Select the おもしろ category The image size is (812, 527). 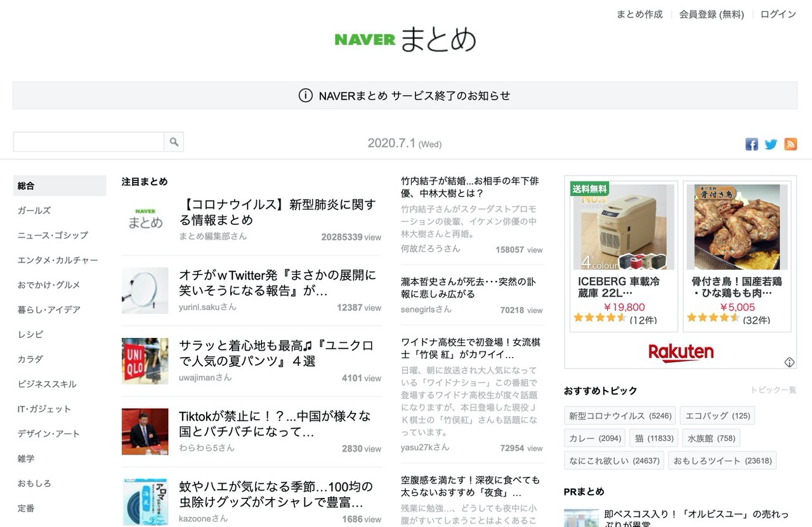pos(34,483)
